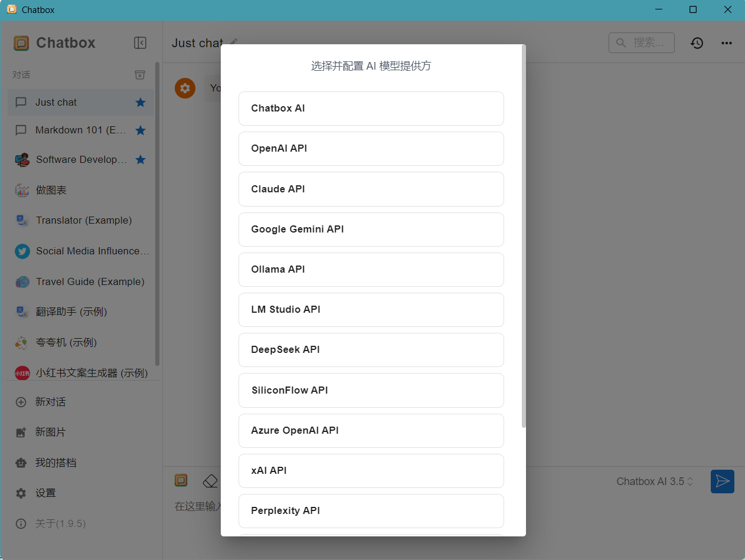Collapse the sidebar using the panel icon

pyautogui.click(x=140, y=42)
